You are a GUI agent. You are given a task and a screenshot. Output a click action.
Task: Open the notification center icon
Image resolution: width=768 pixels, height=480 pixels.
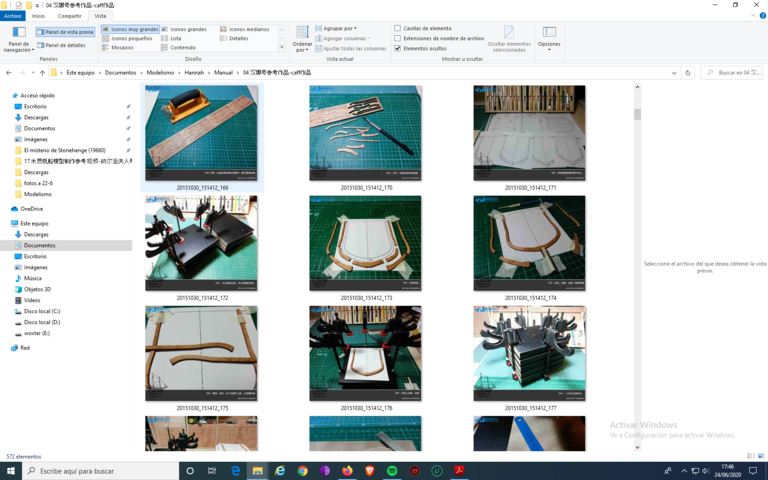[x=753, y=471]
